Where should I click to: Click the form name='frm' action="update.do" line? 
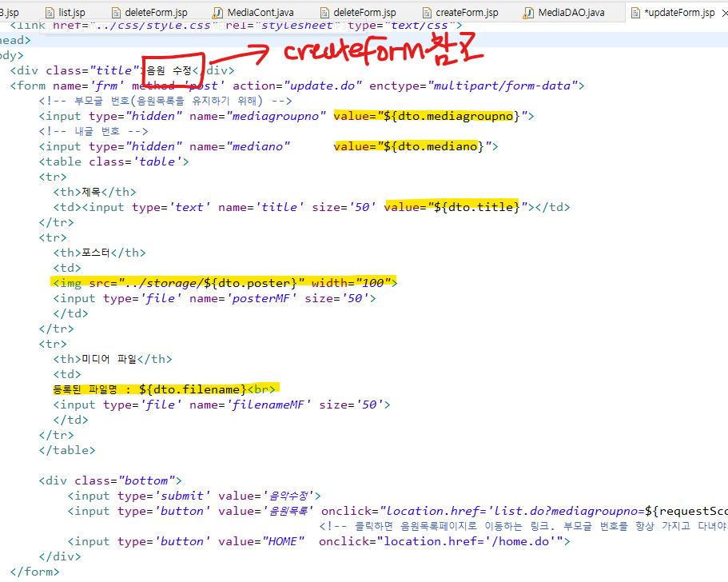tap(297, 86)
